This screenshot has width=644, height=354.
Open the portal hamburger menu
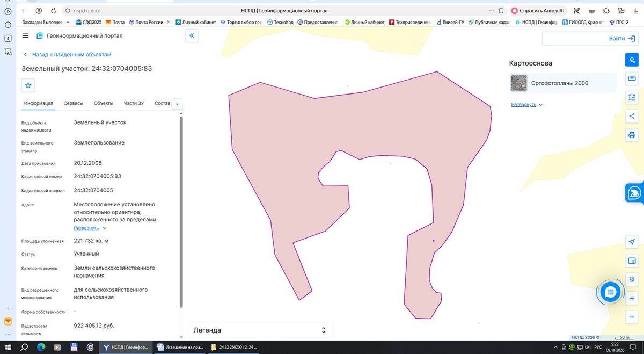[x=25, y=35]
